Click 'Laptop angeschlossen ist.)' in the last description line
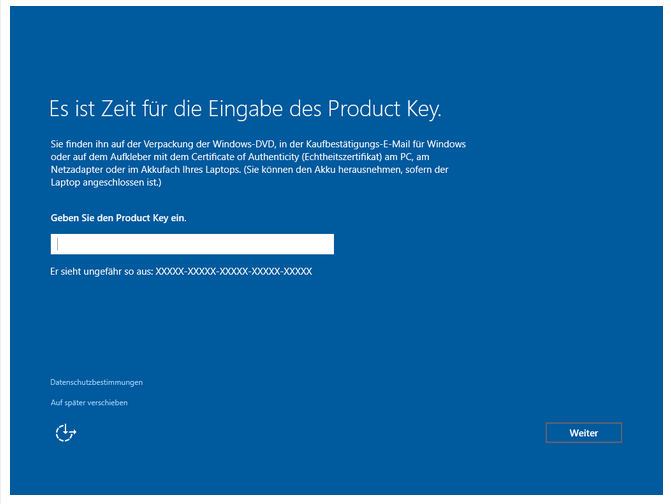This screenshot has width=671, height=504. click(106, 182)
